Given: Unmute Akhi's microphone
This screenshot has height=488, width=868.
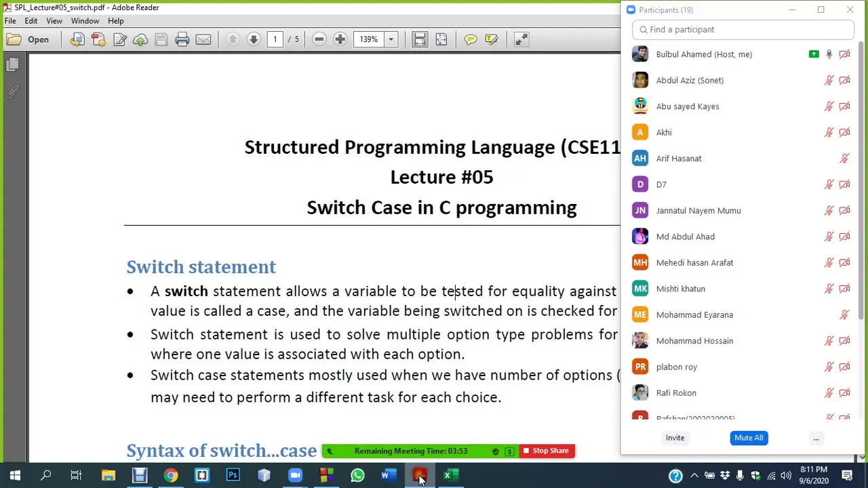Looking at the screenshot, I should [829, 132].
